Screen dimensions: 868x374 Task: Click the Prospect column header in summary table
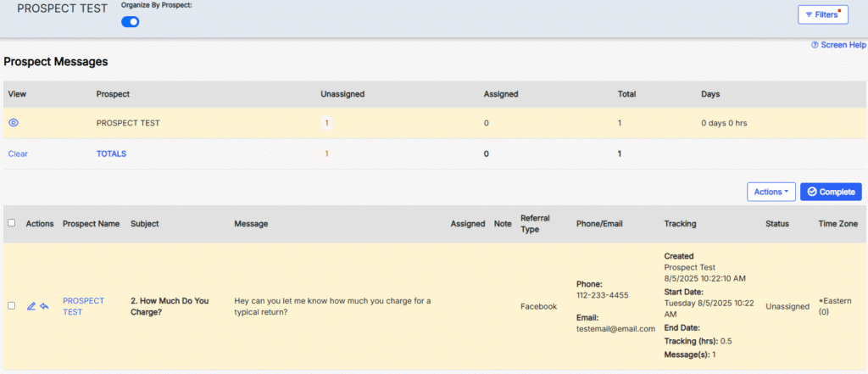pos(113,94)
